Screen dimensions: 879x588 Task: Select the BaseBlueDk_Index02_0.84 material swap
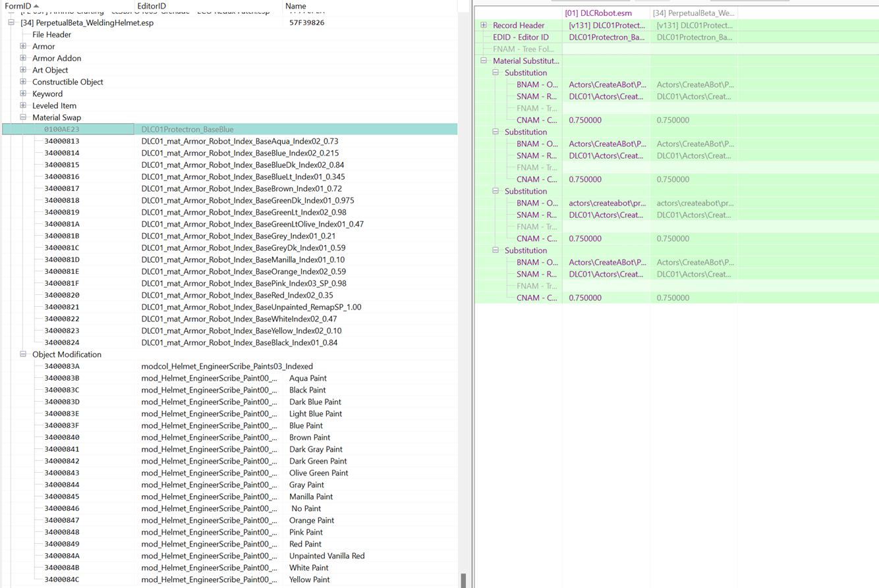[x=229, y=165]
